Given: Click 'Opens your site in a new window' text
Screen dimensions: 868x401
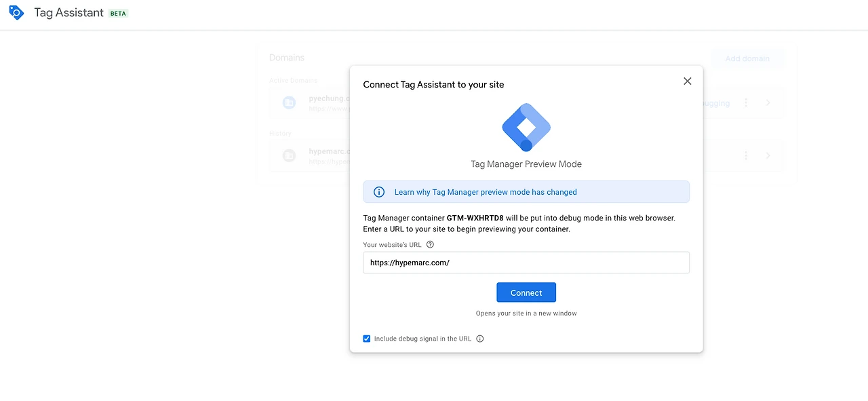Looking at the screenshot, I should point(526,313).
